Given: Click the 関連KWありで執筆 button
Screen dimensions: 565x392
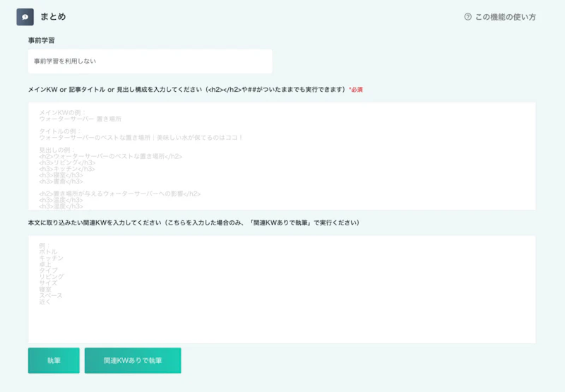Looking at the screenshot, I should [x=133, y=360].
